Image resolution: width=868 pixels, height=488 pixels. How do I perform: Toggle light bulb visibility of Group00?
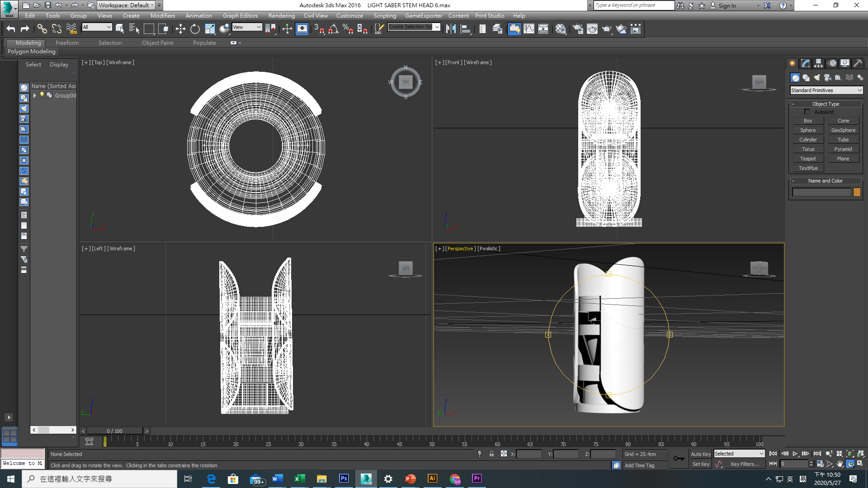42,95
